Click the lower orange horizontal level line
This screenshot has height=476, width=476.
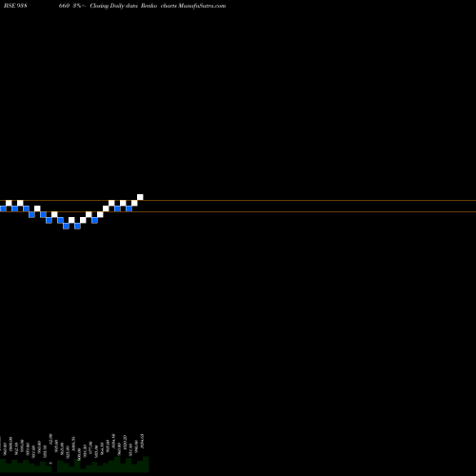point(238,211)
